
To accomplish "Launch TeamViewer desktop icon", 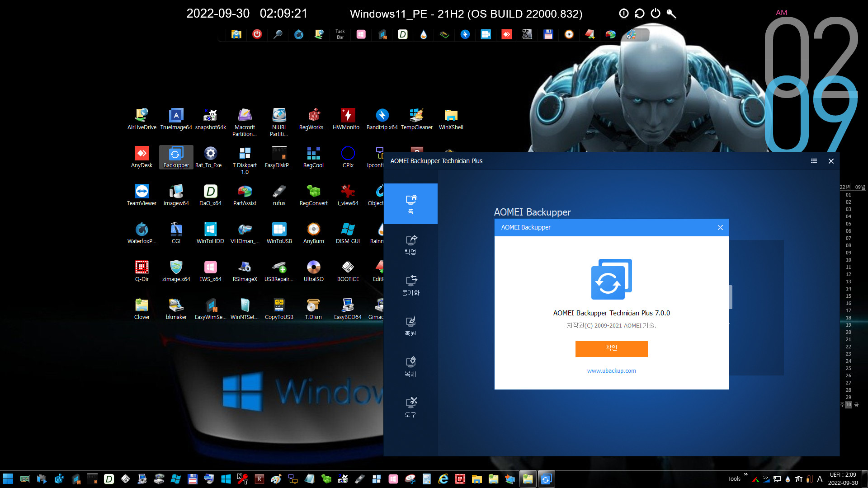I will point(142,195).
